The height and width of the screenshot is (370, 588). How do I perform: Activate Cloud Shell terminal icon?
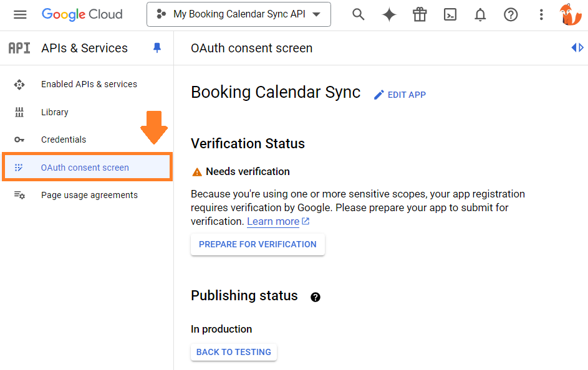click(x=450, y=14)
